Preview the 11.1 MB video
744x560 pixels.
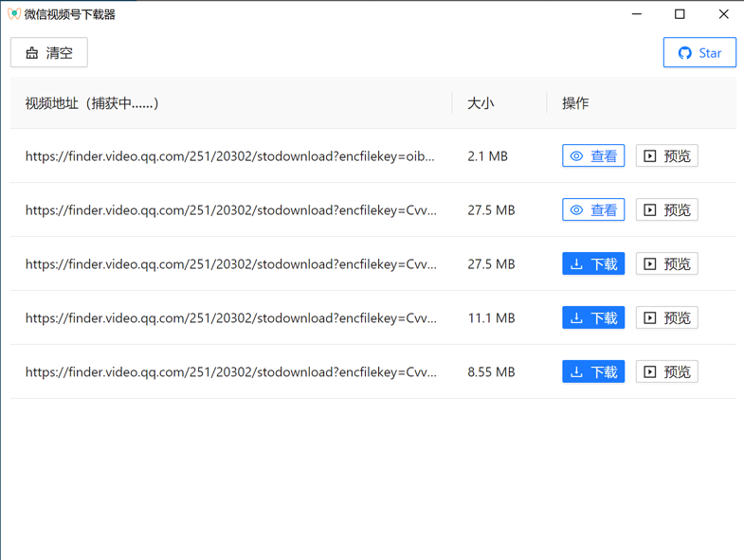(x=666, y=317)
